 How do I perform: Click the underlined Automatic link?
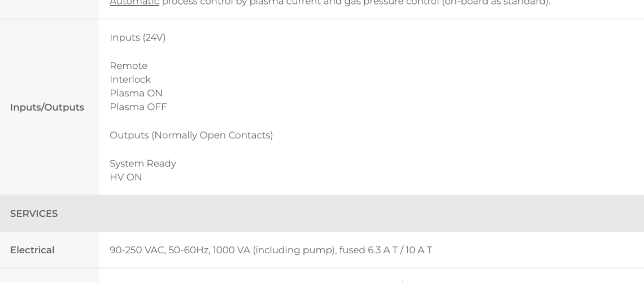[134, 2]
